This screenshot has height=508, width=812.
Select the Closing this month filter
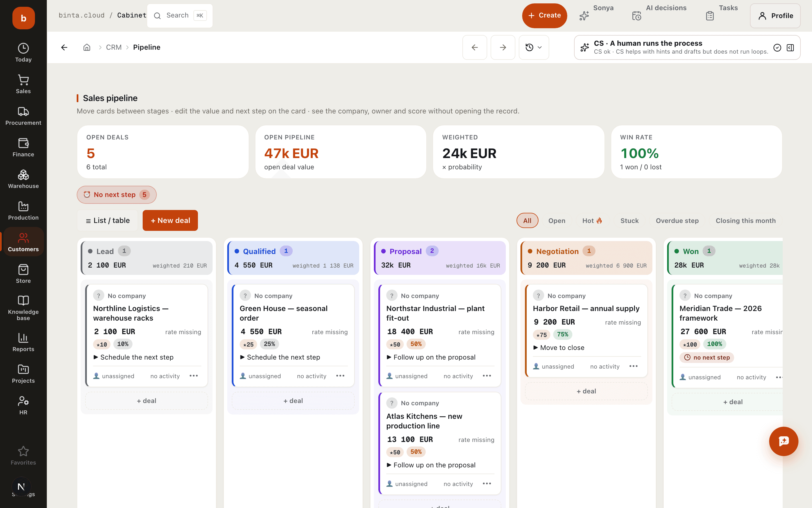[x=745, y=220]
